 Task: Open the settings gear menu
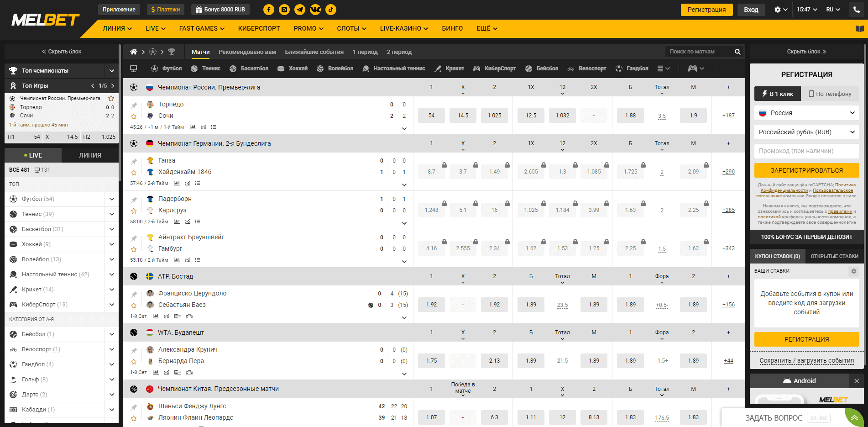781,10
